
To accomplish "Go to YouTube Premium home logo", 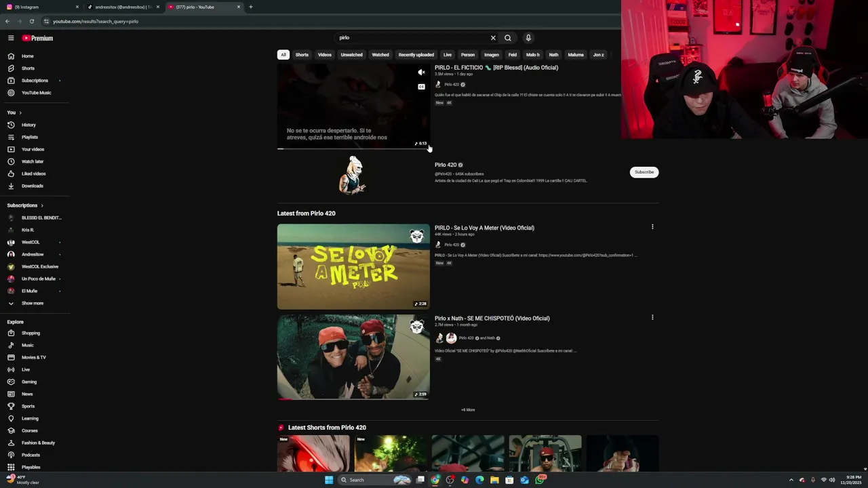I will [37, 38].
